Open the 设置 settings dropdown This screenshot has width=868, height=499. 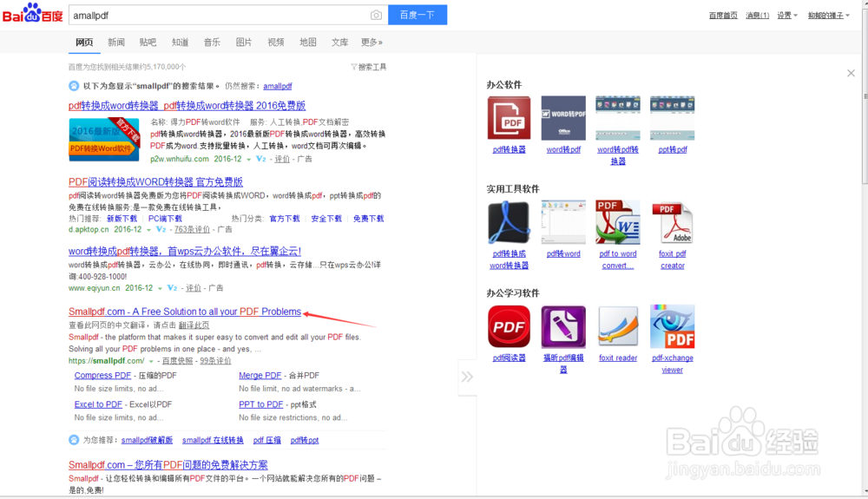787,16
